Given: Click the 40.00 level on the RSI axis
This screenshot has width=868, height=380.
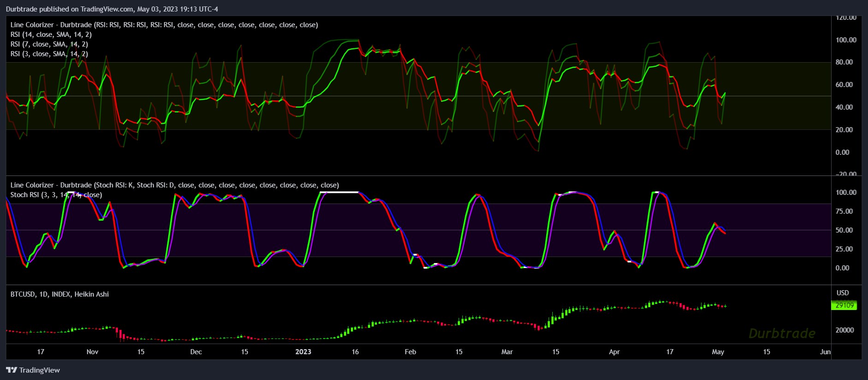Looking at the screenshot, I should (x=844, y=107).
